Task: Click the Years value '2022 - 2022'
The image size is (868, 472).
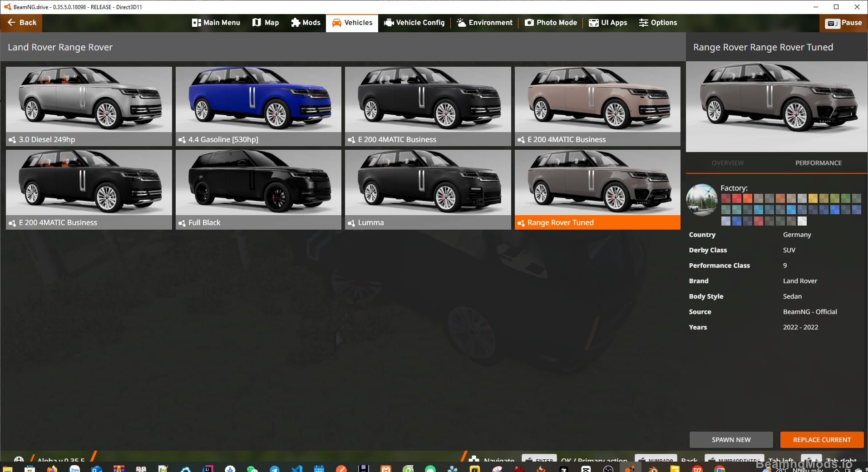Action: (x=800, y=327)
